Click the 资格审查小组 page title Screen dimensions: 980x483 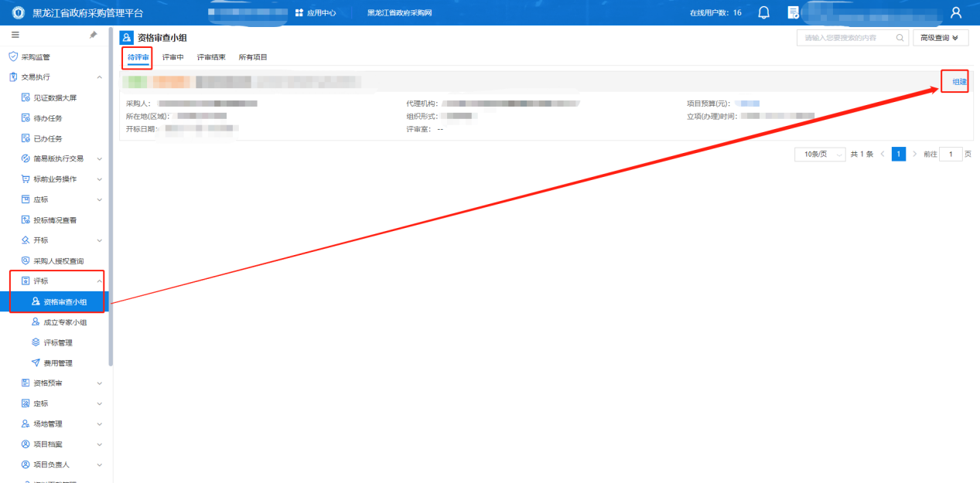(162, 37)
